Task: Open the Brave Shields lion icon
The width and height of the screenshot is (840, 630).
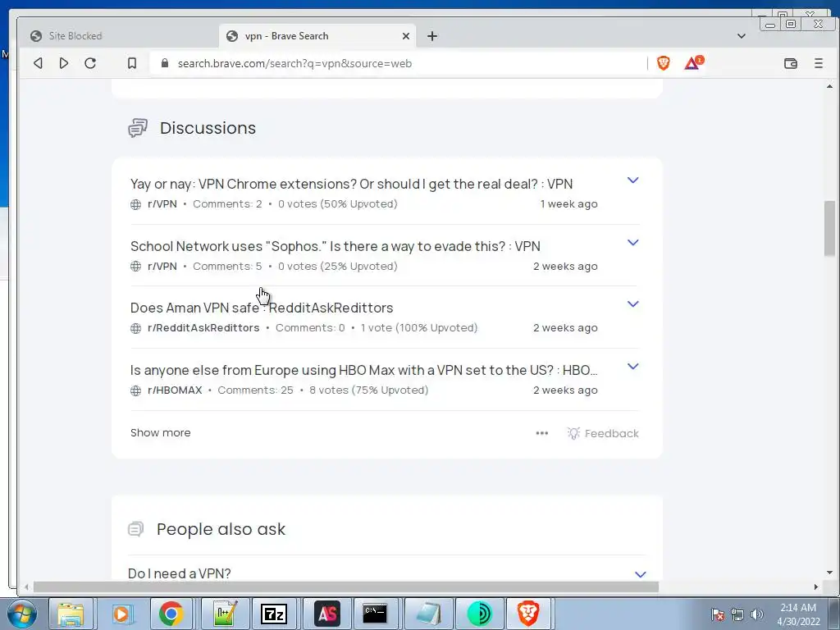Action: point(663,63)
